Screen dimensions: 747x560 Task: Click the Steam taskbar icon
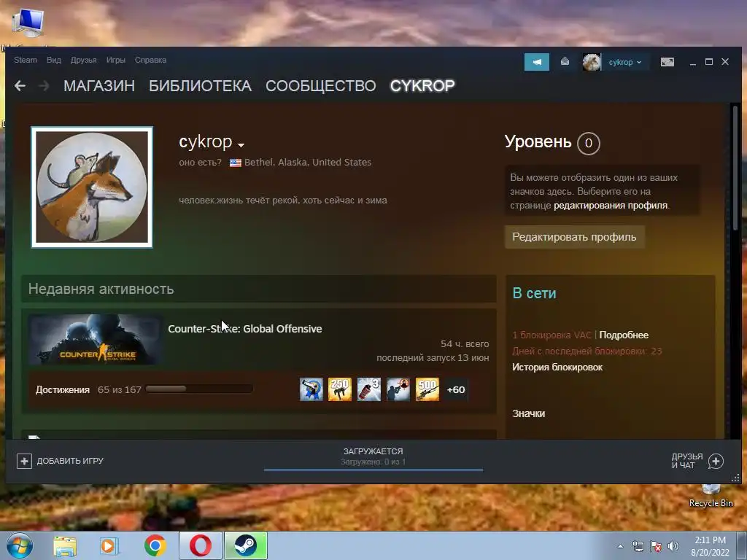click(x=246, y=545)
